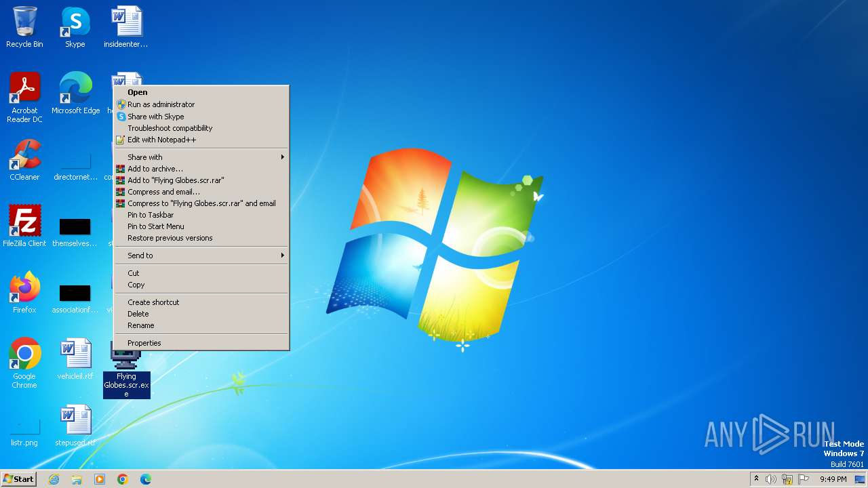Select the Acrobat Reader DC shortcut

click(24, 97)
